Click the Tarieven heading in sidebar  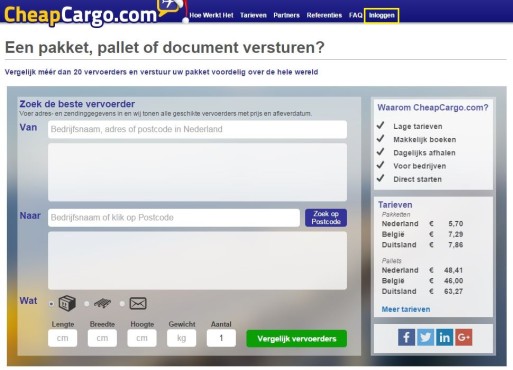[395, 205]
